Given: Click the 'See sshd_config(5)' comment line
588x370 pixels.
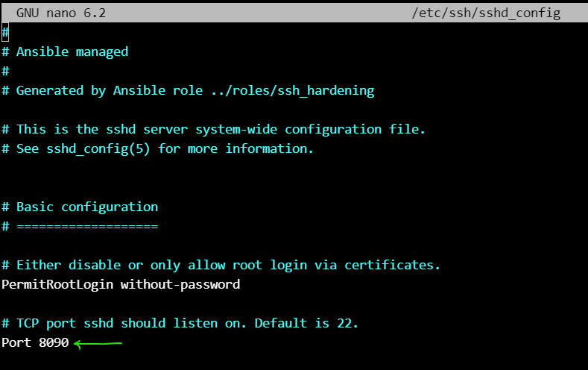Looking at the screenshot, I should pos(157,149).
